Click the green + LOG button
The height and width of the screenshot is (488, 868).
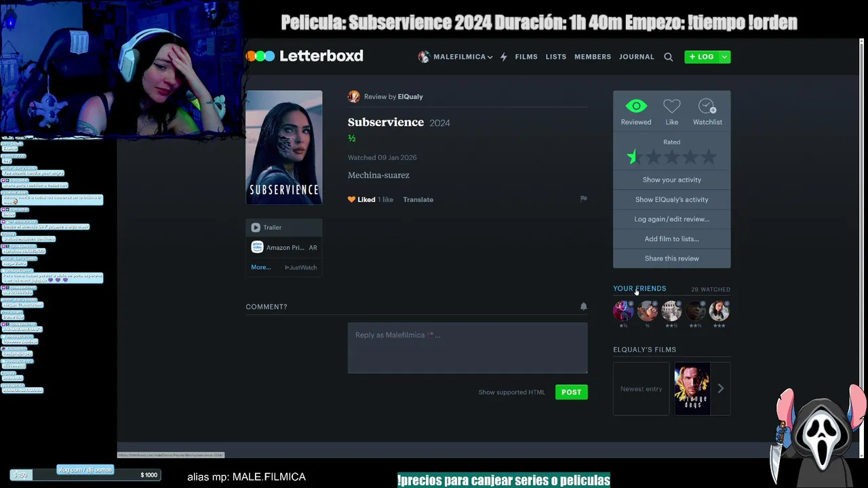point(702,57)
